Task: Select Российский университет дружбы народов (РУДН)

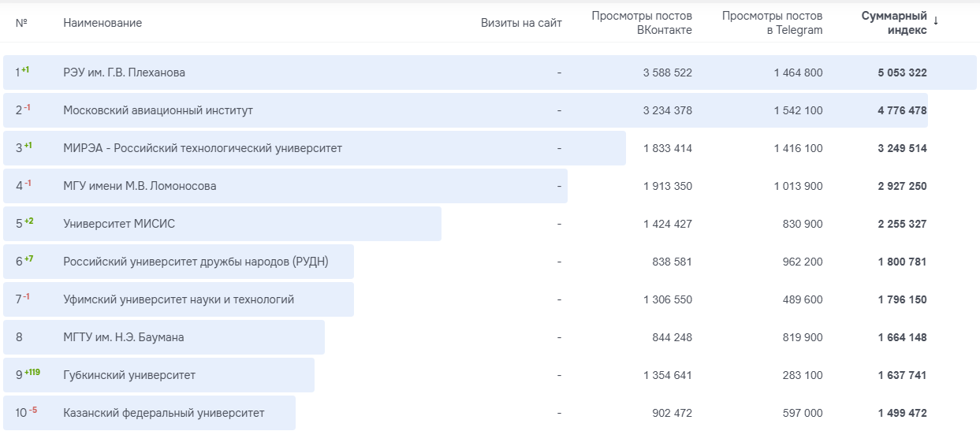Action: pyautogui.click(x=196, y=262)
